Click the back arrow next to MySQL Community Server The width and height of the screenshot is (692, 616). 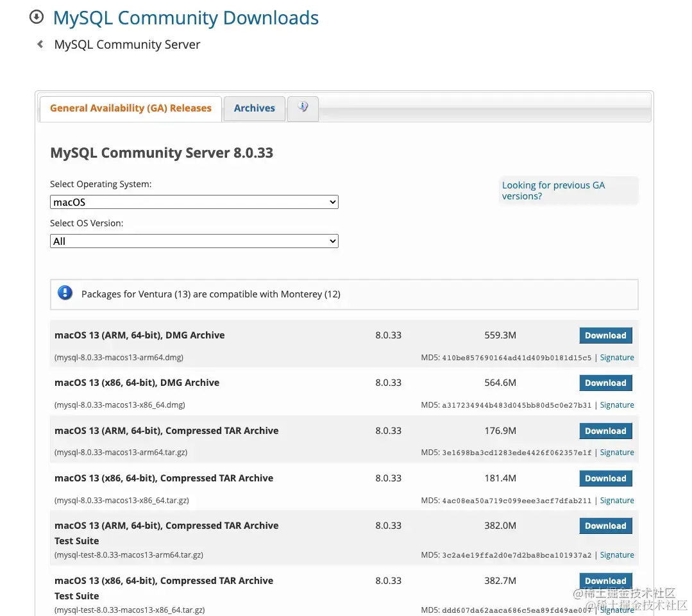pyautogui.click(x=40, y=44)
